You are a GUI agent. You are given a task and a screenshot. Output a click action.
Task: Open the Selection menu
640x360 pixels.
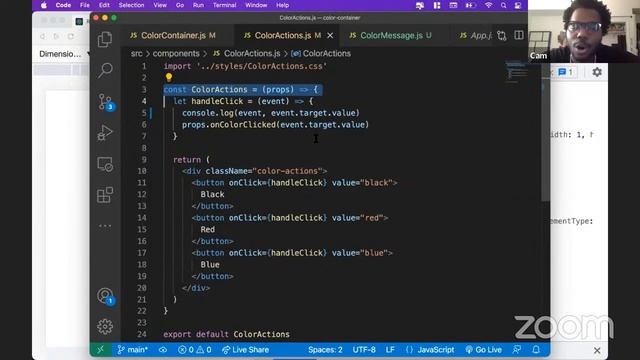pyautogui.click(x=131, y=5)
